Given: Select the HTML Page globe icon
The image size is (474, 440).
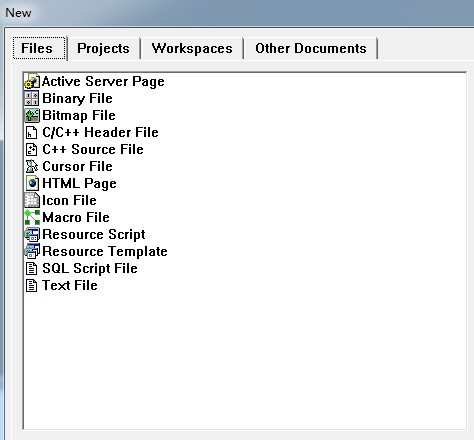Looking at the screenshot, I should tap(32, 183).
